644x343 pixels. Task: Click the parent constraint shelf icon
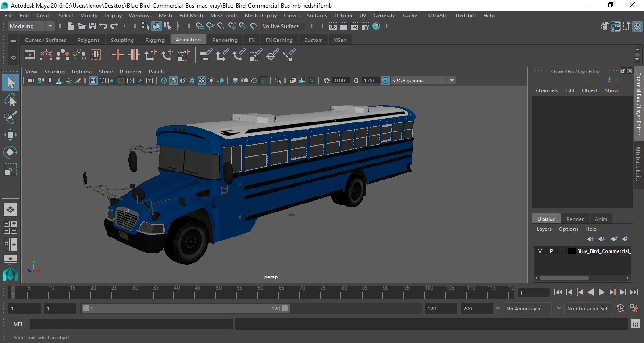coord(206,55)
